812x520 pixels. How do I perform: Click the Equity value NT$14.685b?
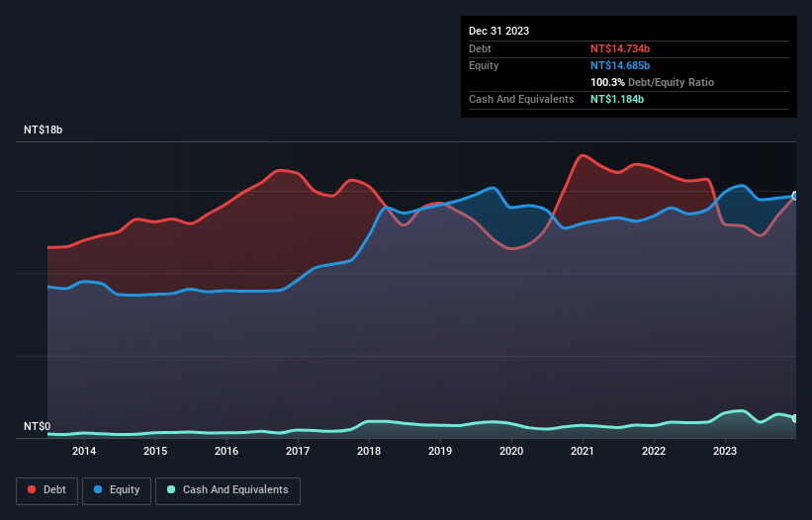click(620, 65)
